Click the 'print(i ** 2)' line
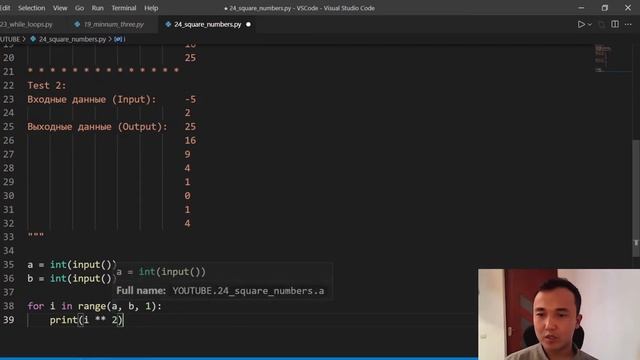This screenshot has width=640, height=360. point(86,320)
